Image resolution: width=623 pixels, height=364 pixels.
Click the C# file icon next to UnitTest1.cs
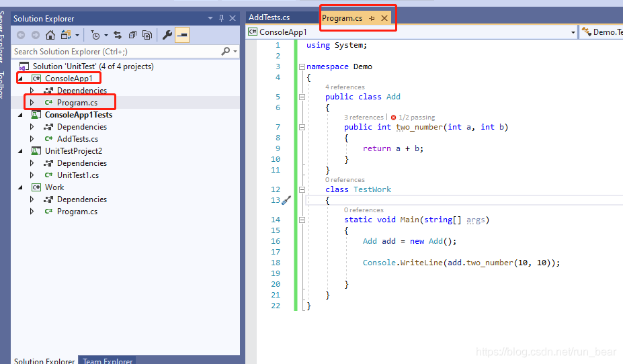(x=48, y=175)
